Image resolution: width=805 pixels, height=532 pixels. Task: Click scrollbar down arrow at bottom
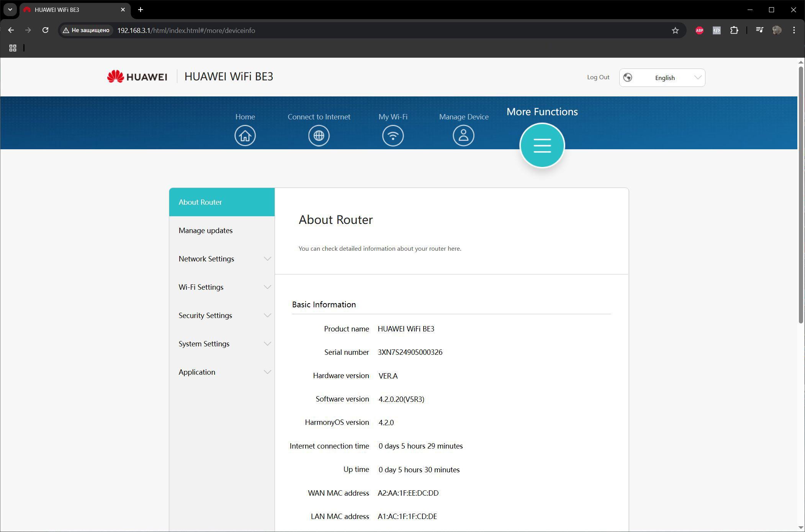point(801,528)
